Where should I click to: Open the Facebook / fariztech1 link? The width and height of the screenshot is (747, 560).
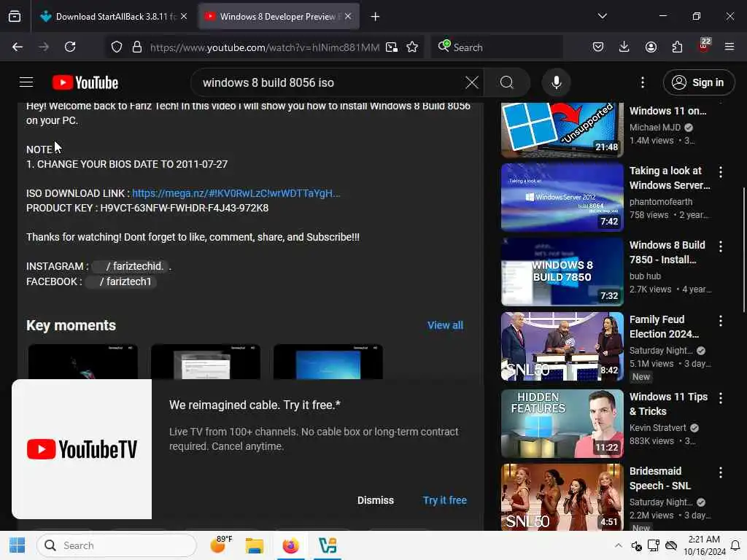(121, 281)
